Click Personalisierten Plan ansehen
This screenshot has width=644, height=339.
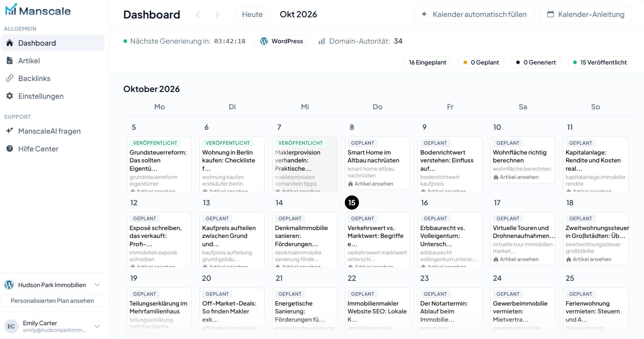tap(52, 300)
